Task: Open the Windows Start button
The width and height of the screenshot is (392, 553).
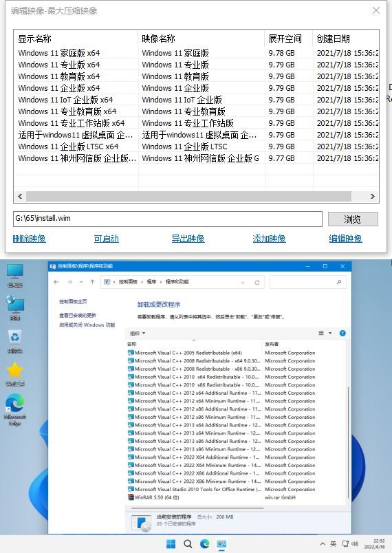Action: pos(171,544)
